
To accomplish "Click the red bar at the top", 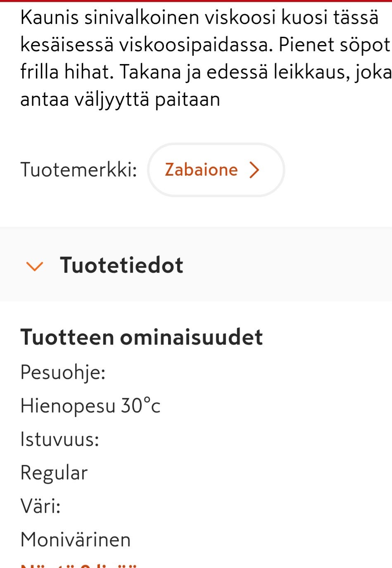I will tap(196, 2).
